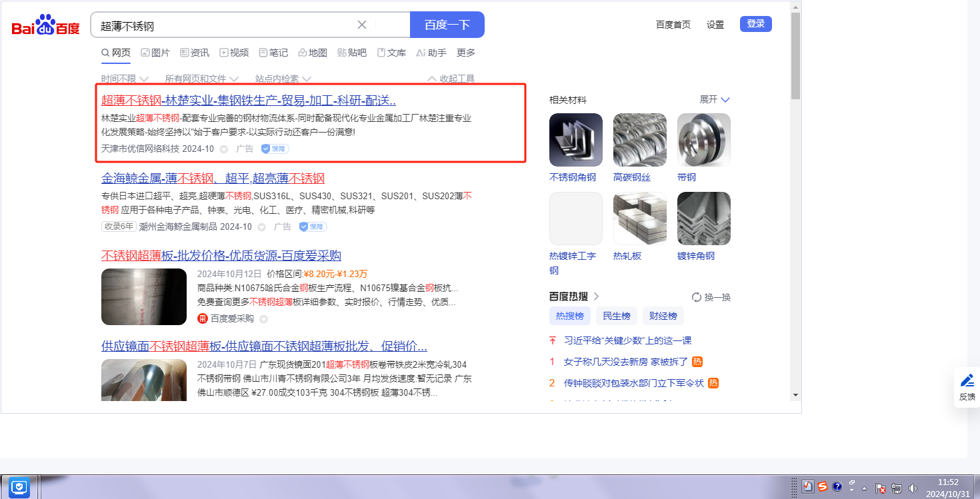Click the 高碳钢丝 material thumbnail
Viewport: 980px width, 499px height.
[640, 140]
